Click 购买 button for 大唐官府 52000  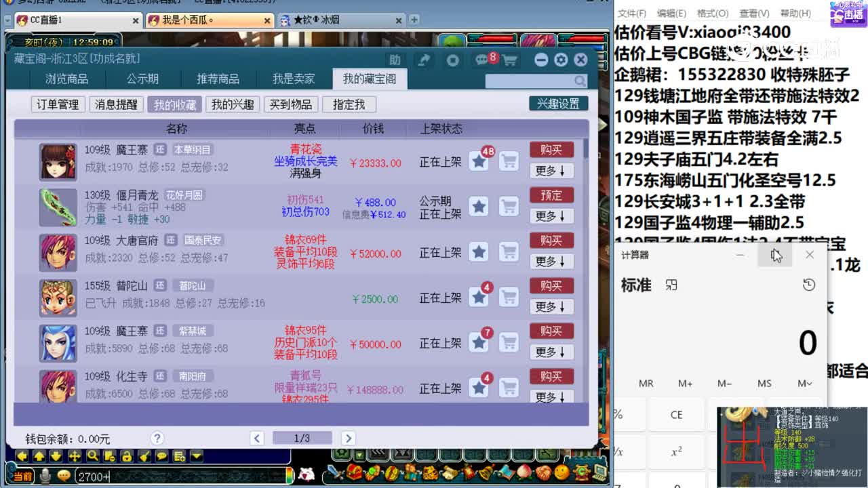(x=551, y=241)
